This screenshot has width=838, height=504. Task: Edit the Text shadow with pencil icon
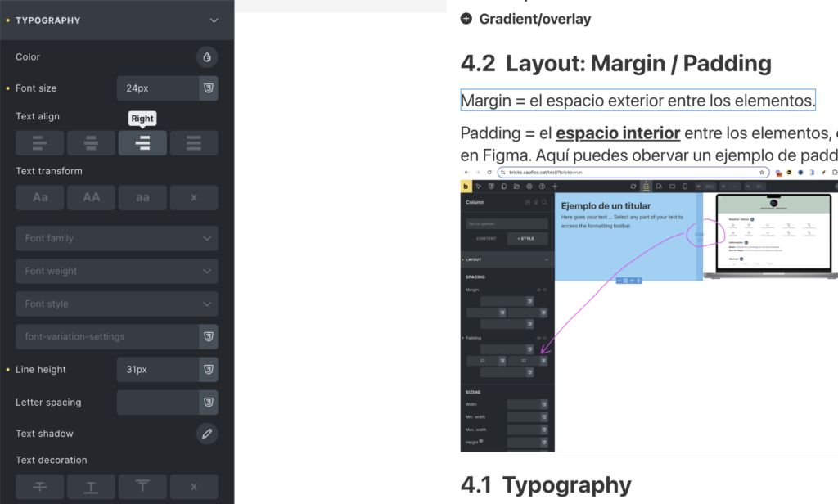[x=207, y=434]
